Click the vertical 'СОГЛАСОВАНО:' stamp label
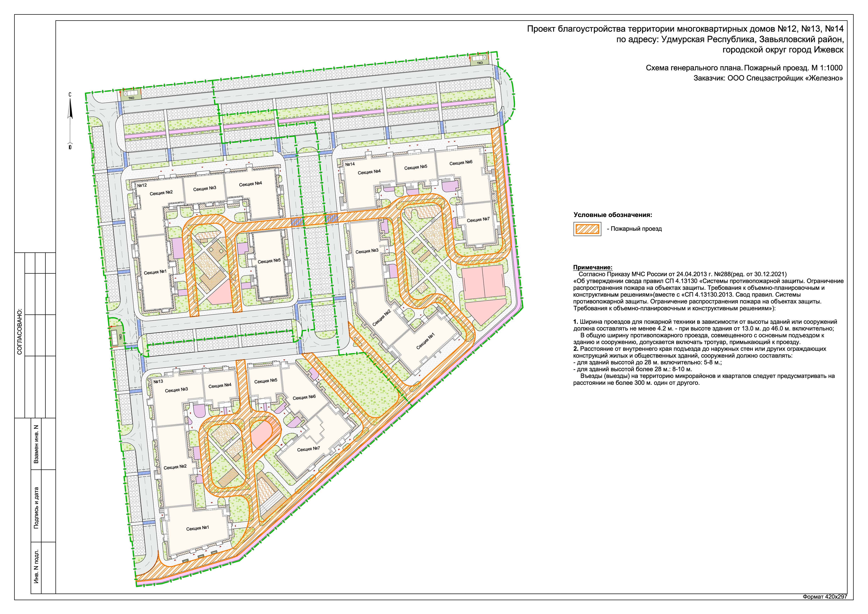The height and width of the screenshot is (614, 868). coord(20,332)
